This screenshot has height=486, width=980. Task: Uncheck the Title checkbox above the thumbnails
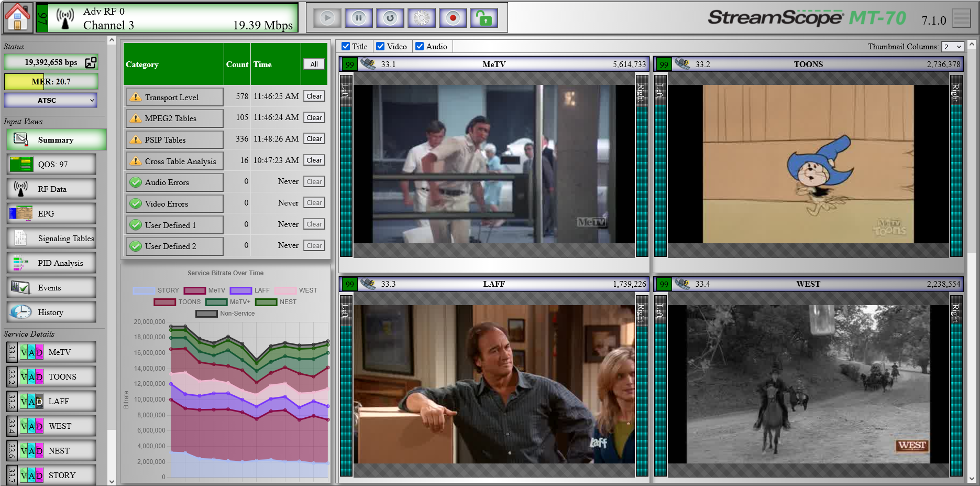(x=346, y=46)
